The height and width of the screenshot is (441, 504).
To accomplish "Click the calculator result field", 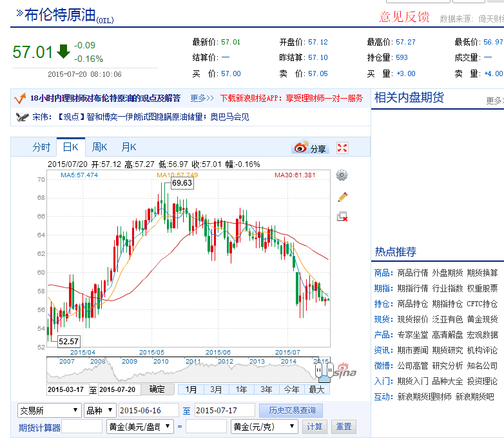I will pos(206,427).
